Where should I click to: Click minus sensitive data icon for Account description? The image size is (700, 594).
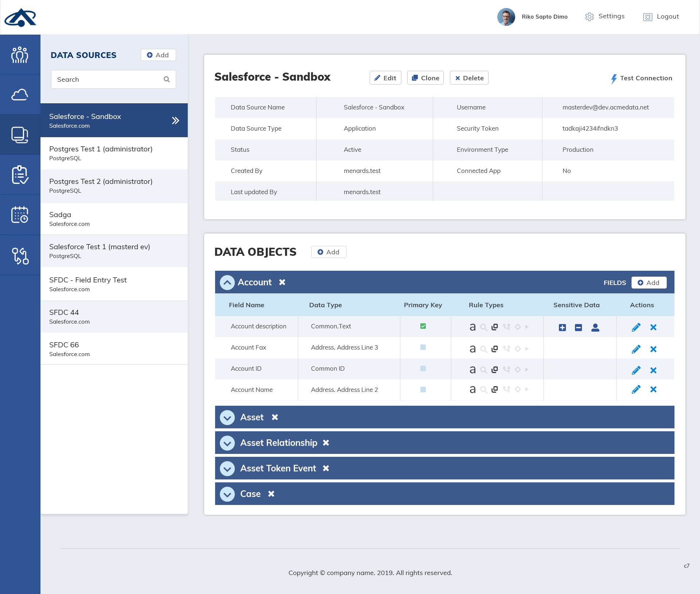[579, 328]
